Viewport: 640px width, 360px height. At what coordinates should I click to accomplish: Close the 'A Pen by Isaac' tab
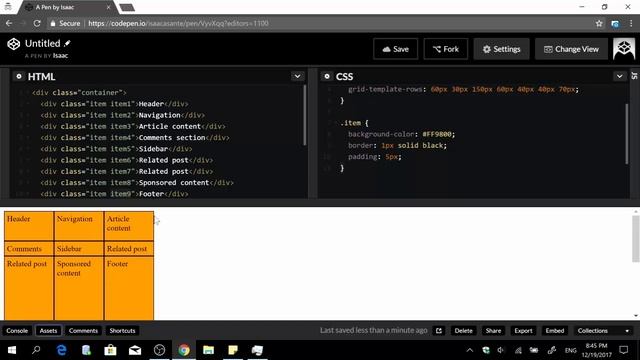pyautogui.click(x=109, y=7)
